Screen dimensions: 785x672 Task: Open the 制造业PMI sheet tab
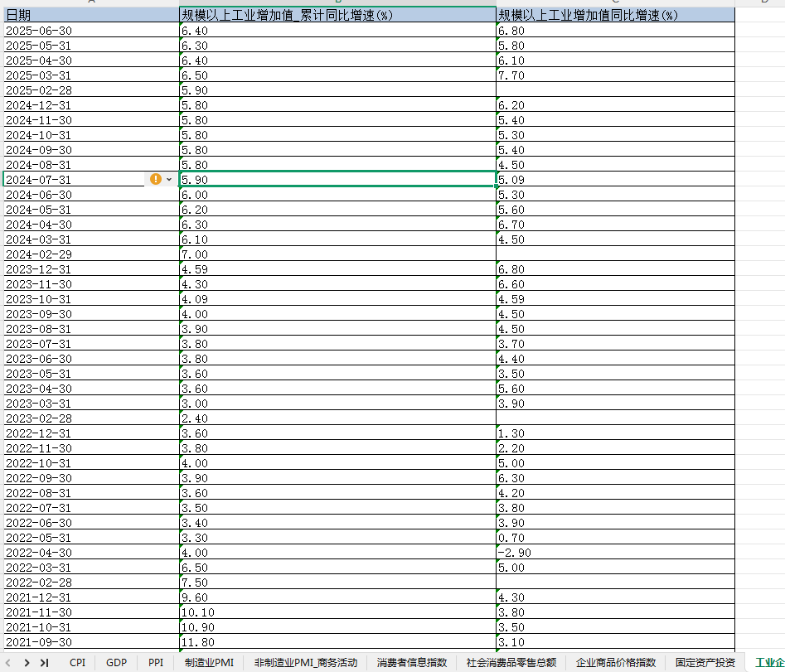(x=209, y=663)
